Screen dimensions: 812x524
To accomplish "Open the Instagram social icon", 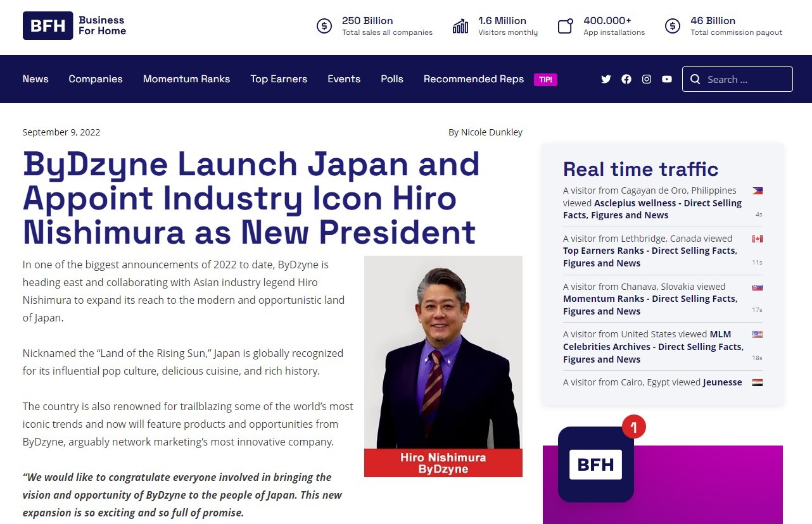I will pyautogui.click(x=647, y=79).
